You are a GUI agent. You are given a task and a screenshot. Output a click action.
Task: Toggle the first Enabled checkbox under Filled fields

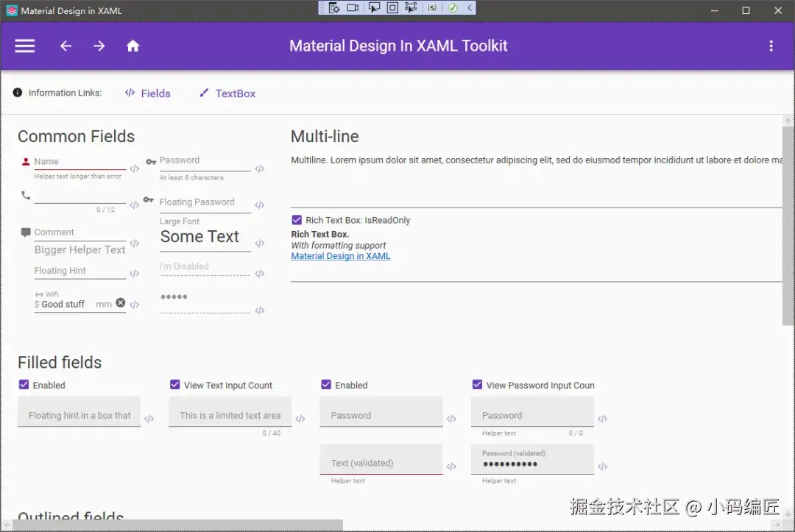pyautogui.click(x=24, y=385)
